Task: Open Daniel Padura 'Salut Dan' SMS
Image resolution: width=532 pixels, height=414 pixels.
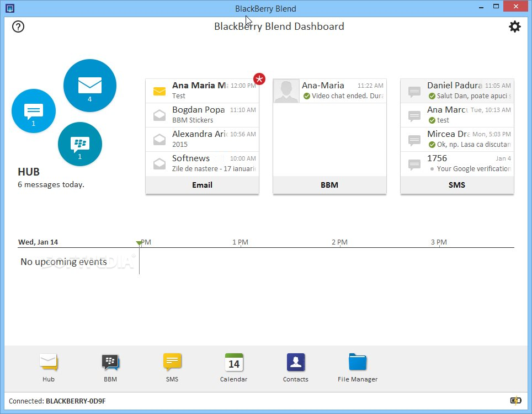Action: pyautogui.click(x=457, y=91)
